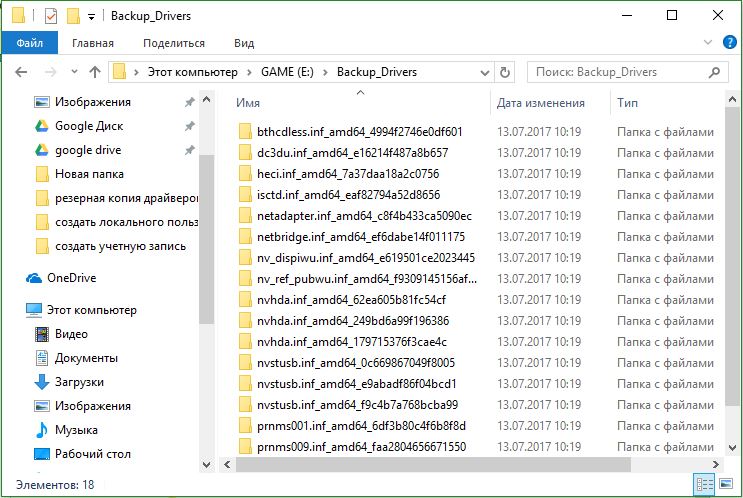This screenshot has height=498, width=743.
Task: Click file list vertical scroll down arrow
Action: point(732,447)
